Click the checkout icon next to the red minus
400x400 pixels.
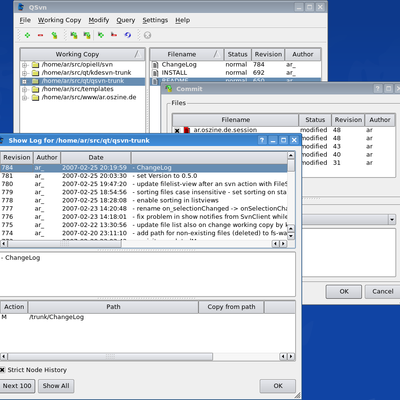pos(54,35)
